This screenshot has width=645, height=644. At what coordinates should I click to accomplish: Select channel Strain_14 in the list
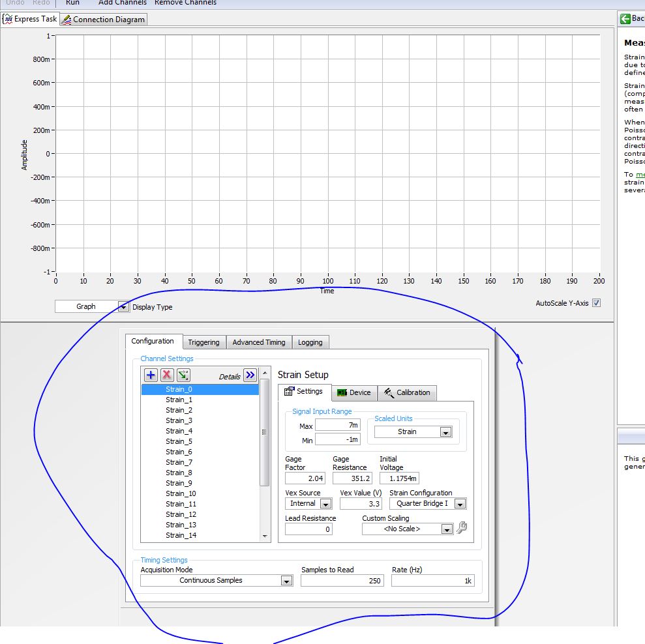(x=200, y=535)
